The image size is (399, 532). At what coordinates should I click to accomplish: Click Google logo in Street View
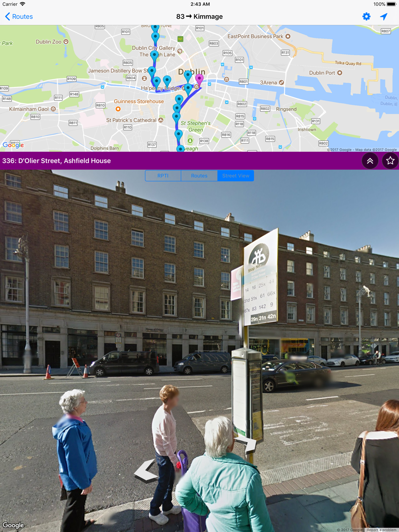[13, 525]
